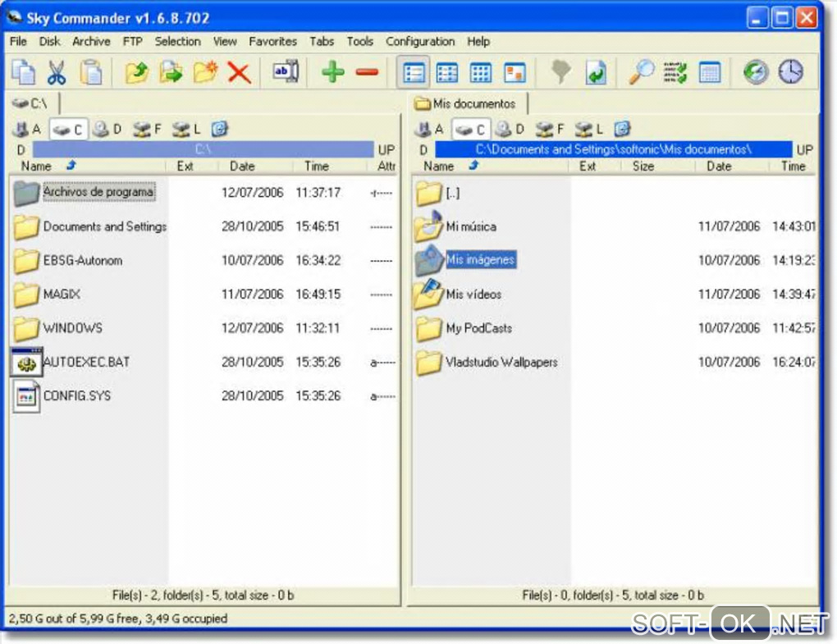Open the File menu

coord(18,42)
